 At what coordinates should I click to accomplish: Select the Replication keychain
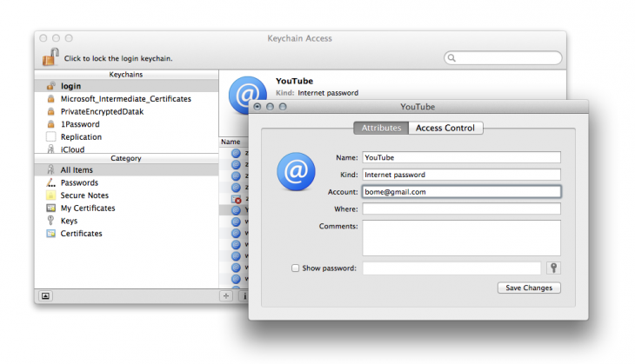point(126,136)
